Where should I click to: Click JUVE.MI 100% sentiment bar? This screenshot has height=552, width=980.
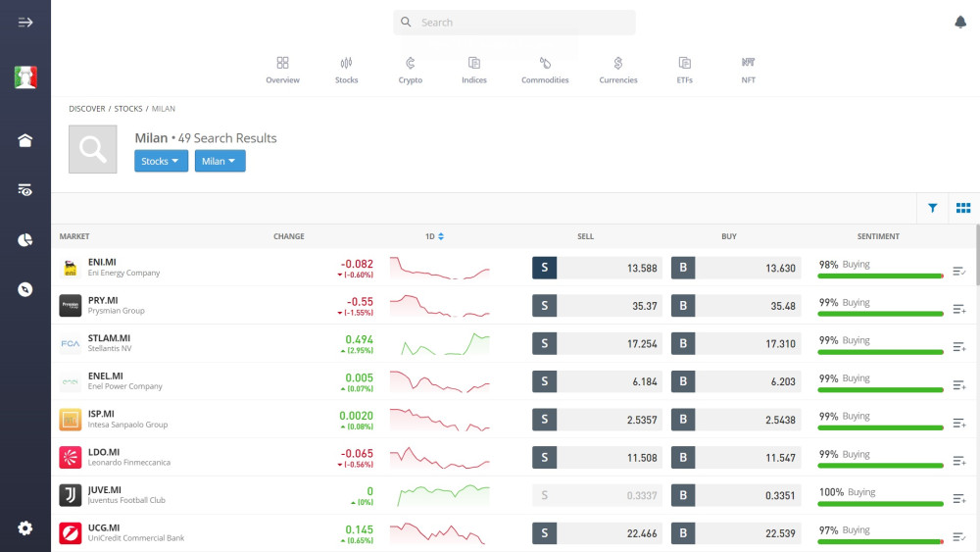[880, 503]
